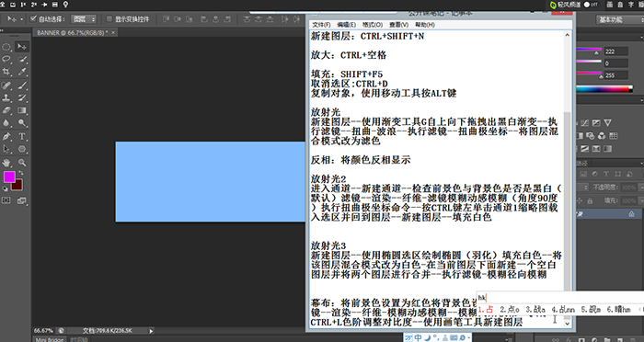Viewport: 644px width, 342px height.
Task: Choose IME candidate 1.占
Action: tap(485, 310)
